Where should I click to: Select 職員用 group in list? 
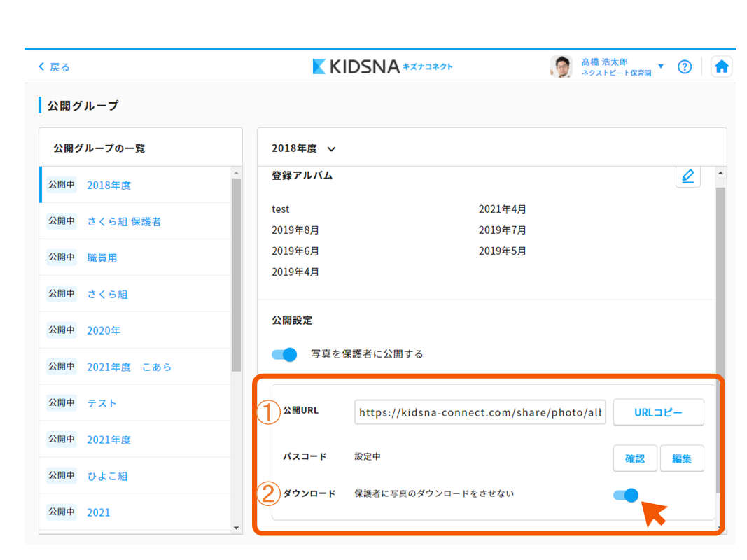click(x=102, y=258)
